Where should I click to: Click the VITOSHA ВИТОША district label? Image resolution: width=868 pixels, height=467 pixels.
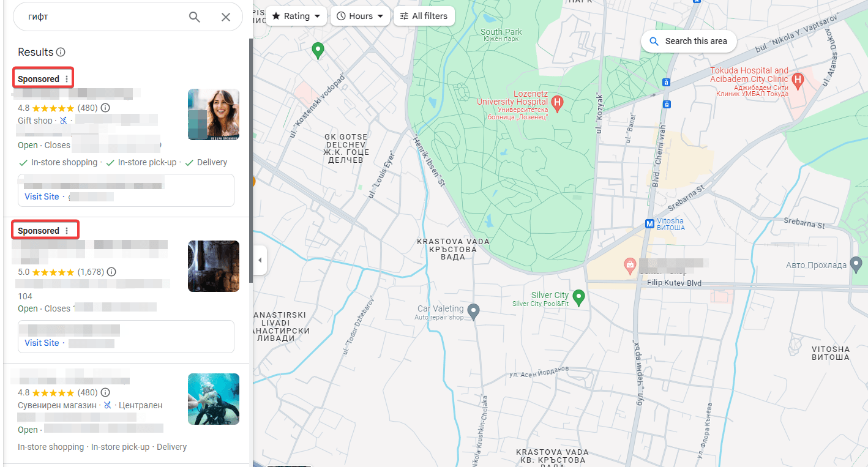831,353
